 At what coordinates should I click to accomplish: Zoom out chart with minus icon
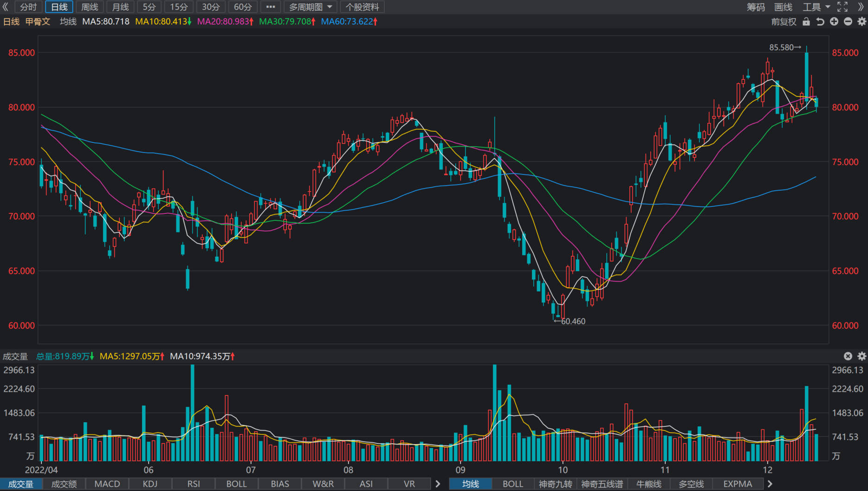point(848,22)
